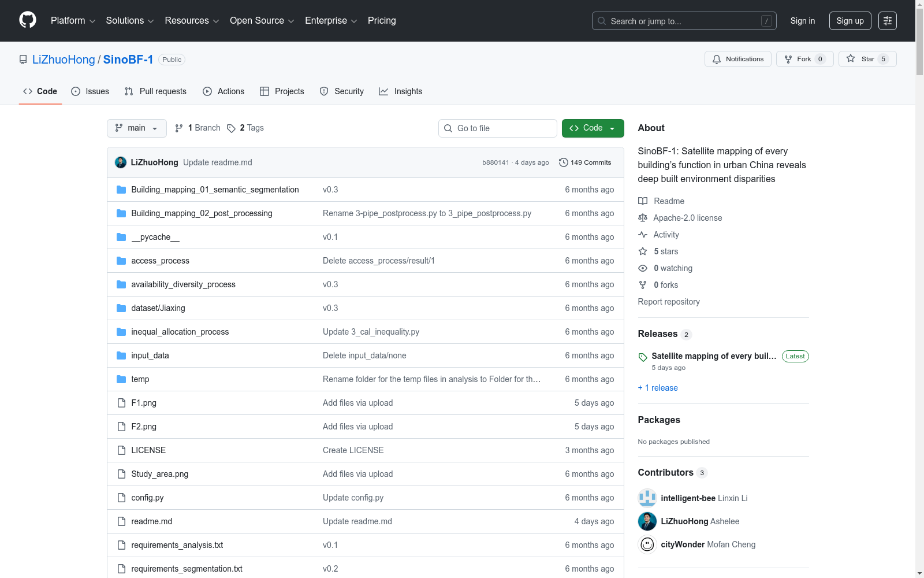This screenshot has width=924, height=578.
Task: Open the command palette icon button
Action: click(887, 21)
